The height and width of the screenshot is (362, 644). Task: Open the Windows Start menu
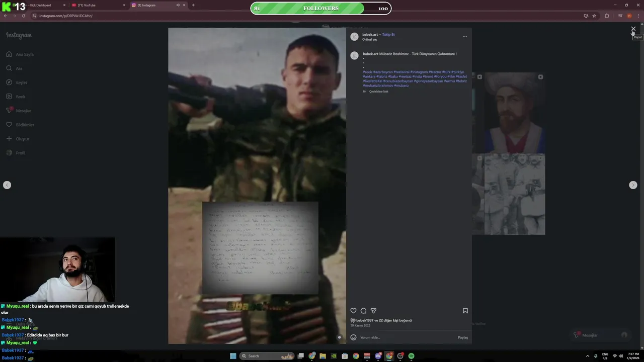(233, 356)
